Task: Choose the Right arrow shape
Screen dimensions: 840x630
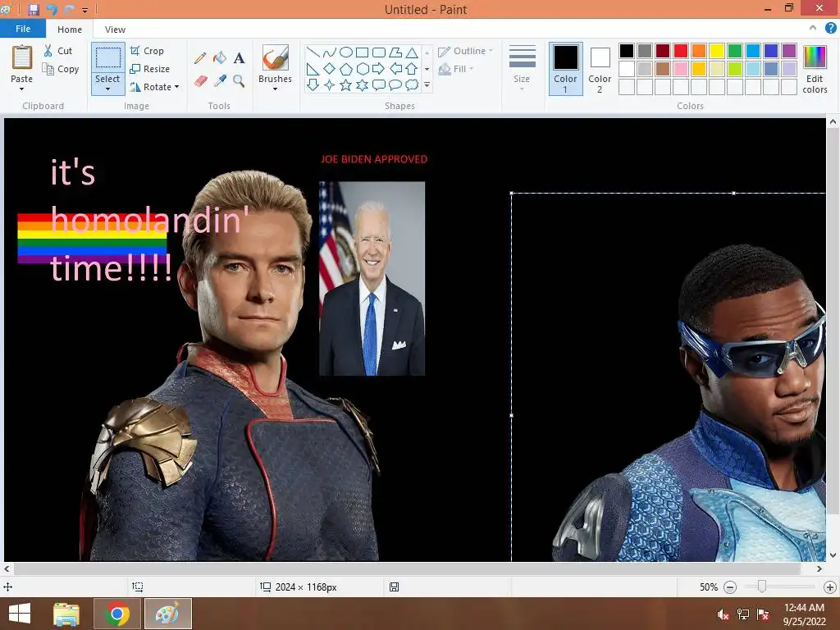Action: pos(379,69)
